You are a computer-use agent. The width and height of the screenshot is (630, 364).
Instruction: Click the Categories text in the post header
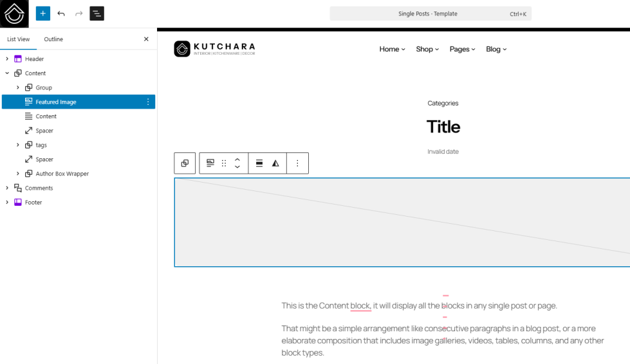tap(443, 103)
